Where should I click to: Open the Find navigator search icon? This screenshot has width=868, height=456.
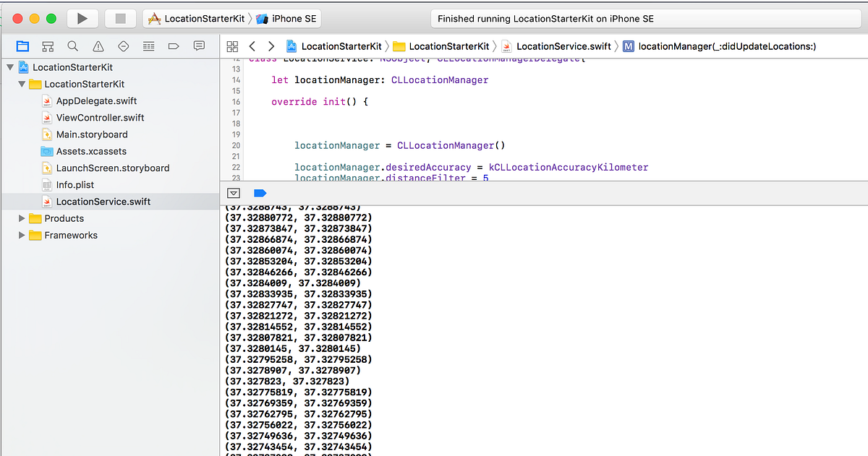[x=73, y=46]
